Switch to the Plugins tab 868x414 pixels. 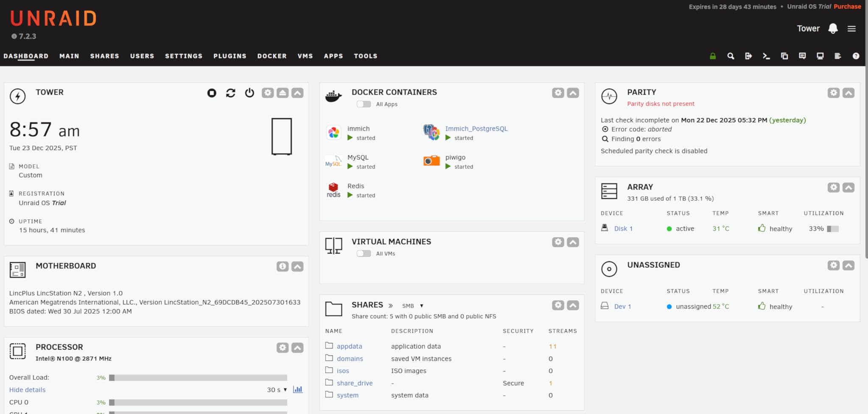[x=230, y=56]
